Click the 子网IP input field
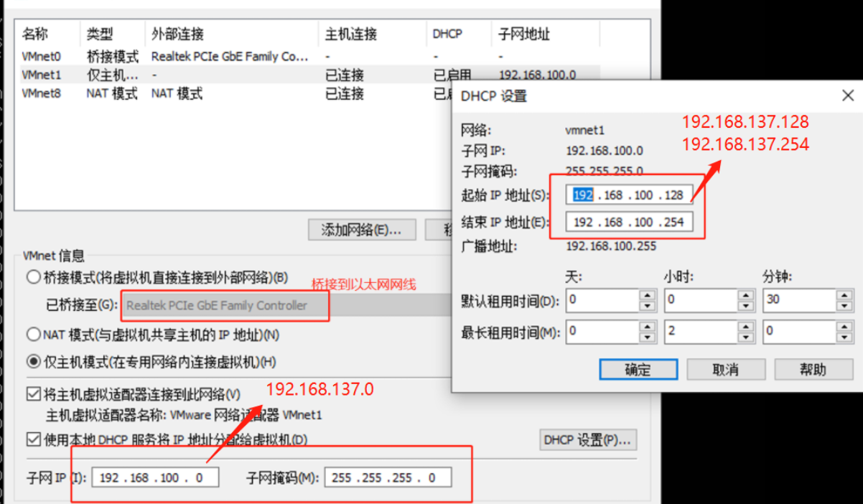Viewport: 863px width, 504px height. [154, 477]
